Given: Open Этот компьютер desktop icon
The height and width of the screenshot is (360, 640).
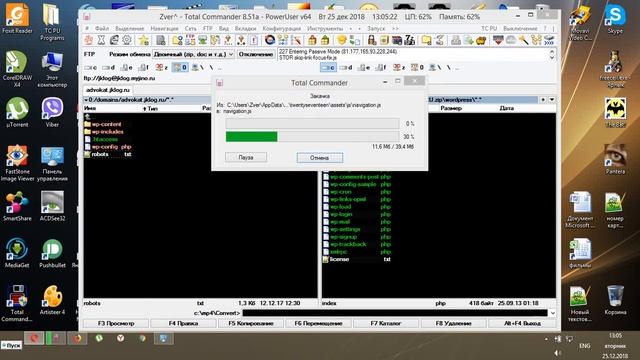Looking at the screenshot, I should tap(52, 69).
